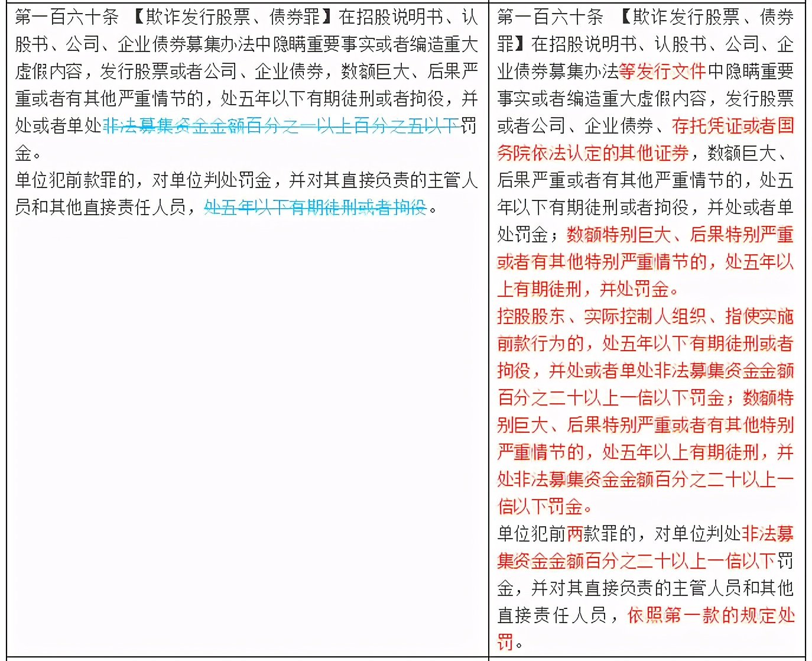
Task: Select the red inserted text 等发行文件
Action: [x=662, y=72]
